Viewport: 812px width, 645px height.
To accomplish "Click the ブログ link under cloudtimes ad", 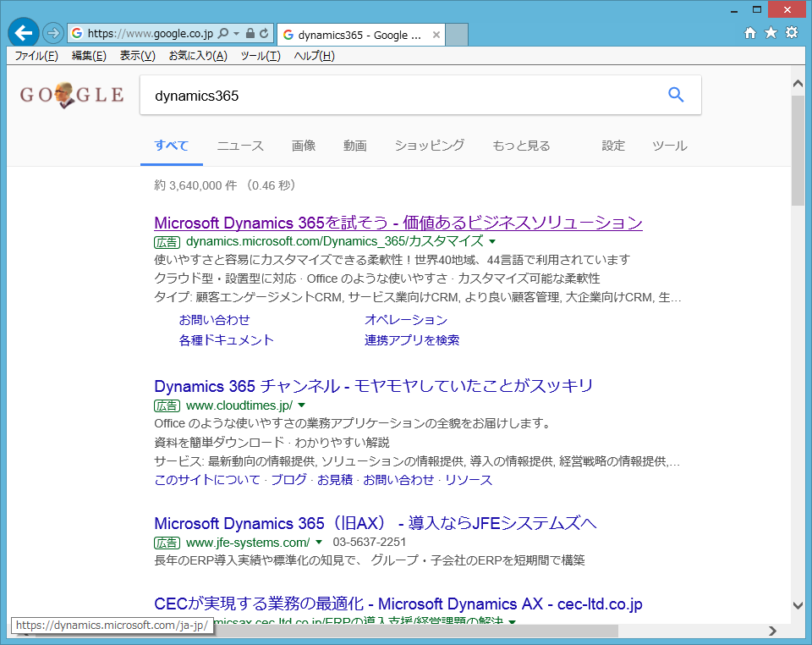I will (x=289, y=480).
